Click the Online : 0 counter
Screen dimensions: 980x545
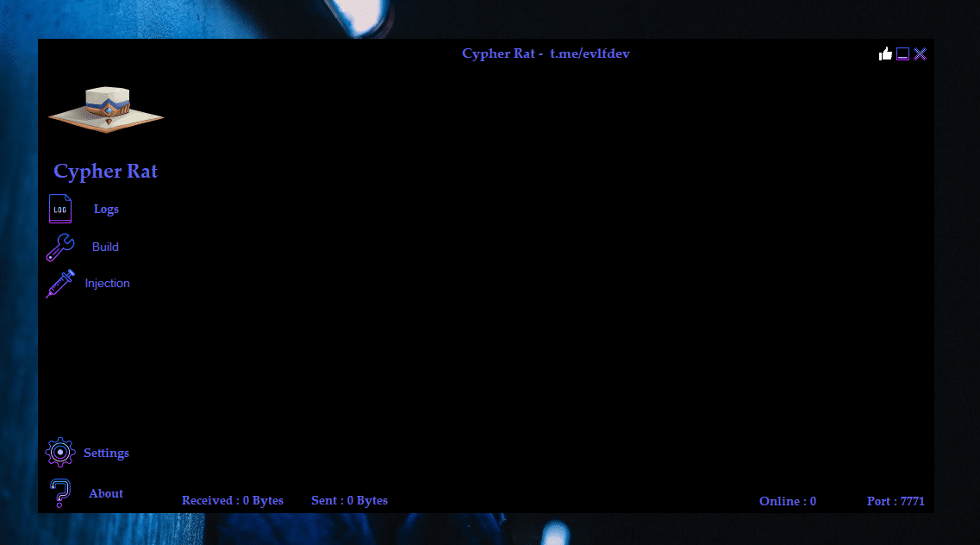point(788,501)
